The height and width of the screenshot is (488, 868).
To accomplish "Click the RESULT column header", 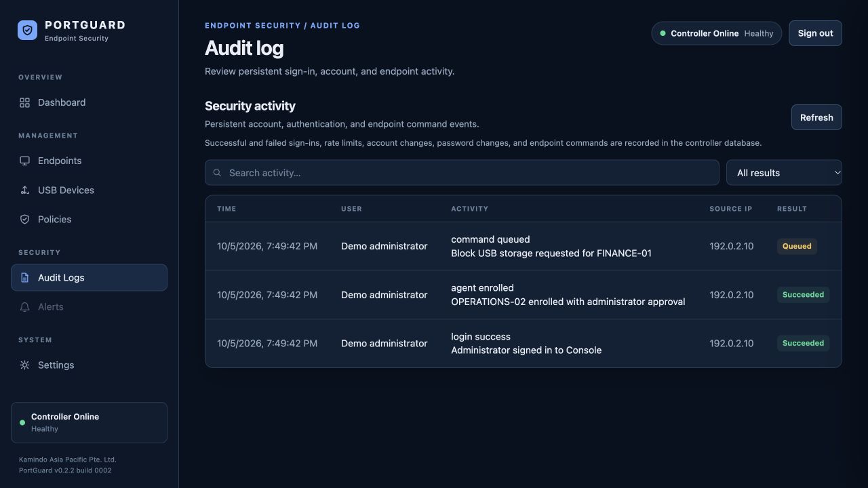I will tap(792, 209).
